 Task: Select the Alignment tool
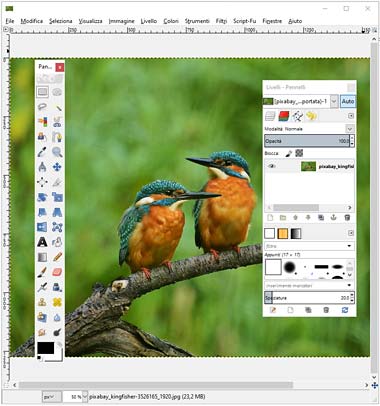tap(42, 182)
